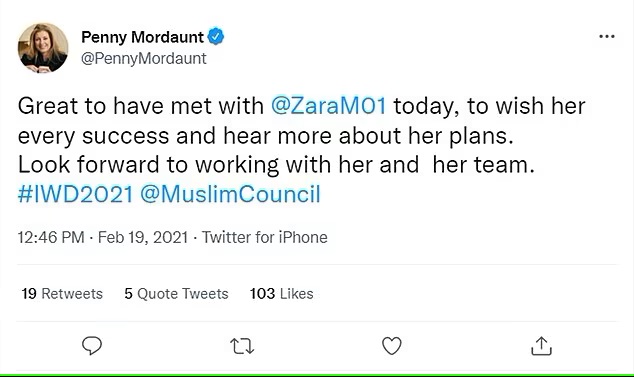Open Penny Mordaunt's profile picture
Screen dimensions: 634x377
[43, 48]
